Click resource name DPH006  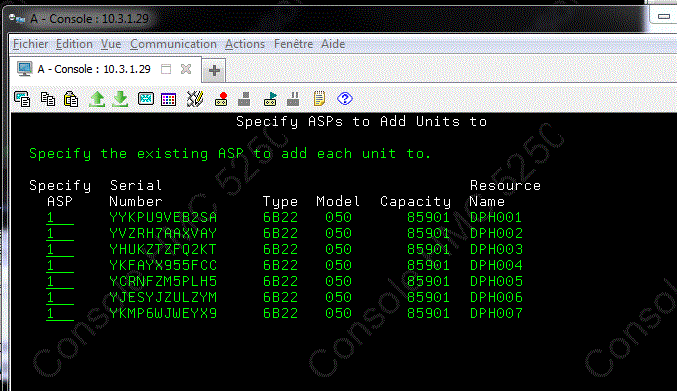(496, 297)
